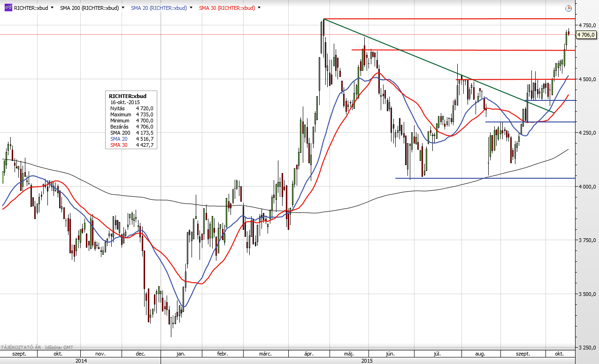
Task: Click the nov. month label on the time axis
Action: click(100, 354)
